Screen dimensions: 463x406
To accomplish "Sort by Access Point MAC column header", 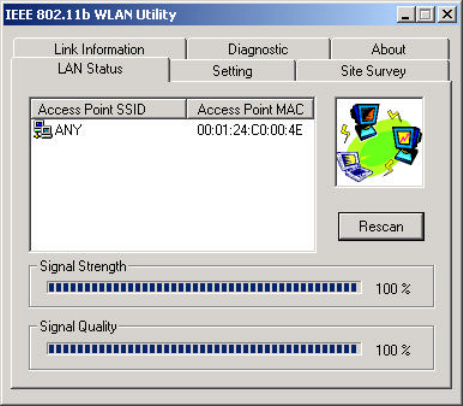I will tap(250, 109).
